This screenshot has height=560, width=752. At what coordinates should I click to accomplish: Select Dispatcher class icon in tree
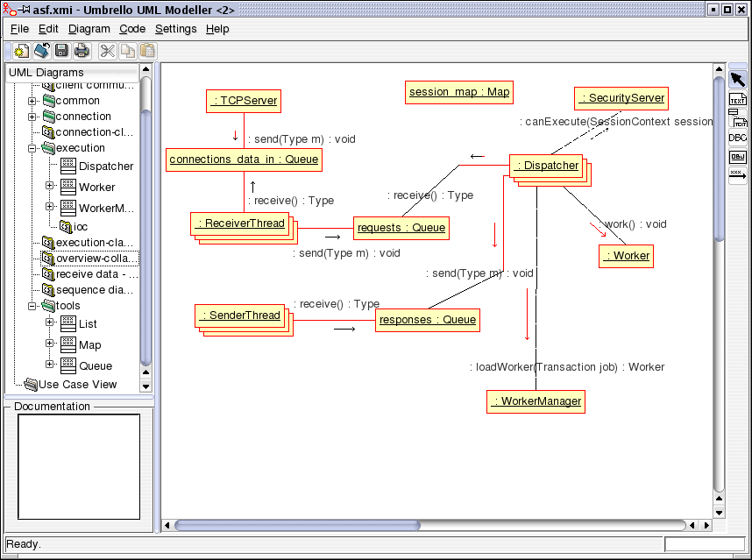coord(68,166)
